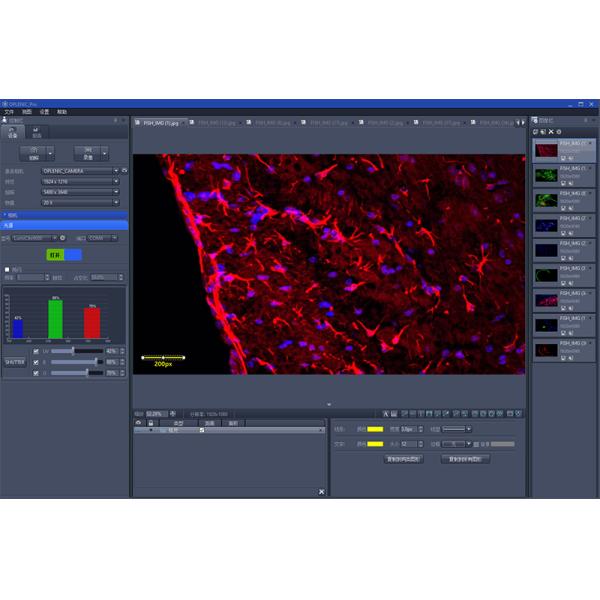The width and height of the screenshot is (600, 600).
Task: Click the fit-to-window icon next to the zoom value
Action: (x=173, y=414)
